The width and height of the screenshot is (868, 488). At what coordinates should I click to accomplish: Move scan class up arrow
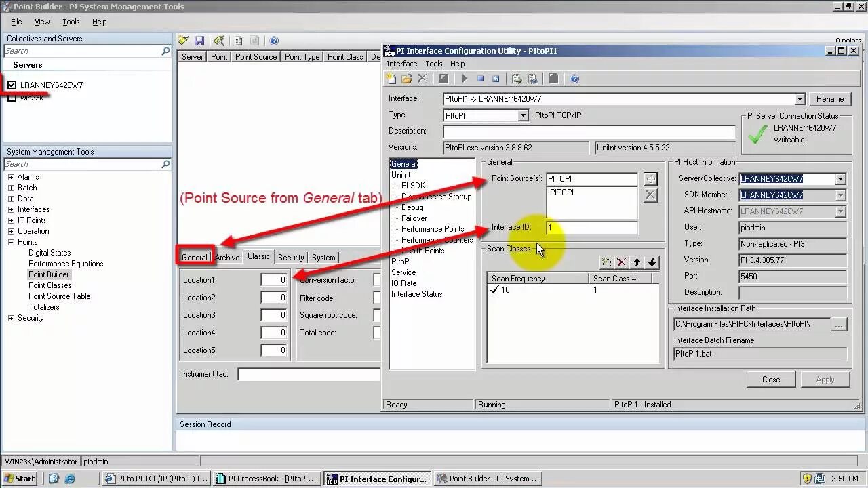click(x=637, y=262)
